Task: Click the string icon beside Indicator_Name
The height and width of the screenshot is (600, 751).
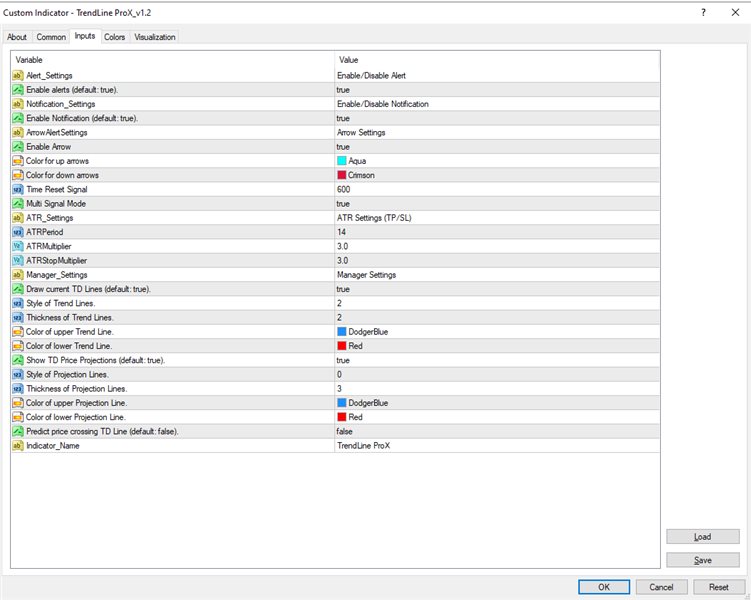Action: tap(18, 446)
